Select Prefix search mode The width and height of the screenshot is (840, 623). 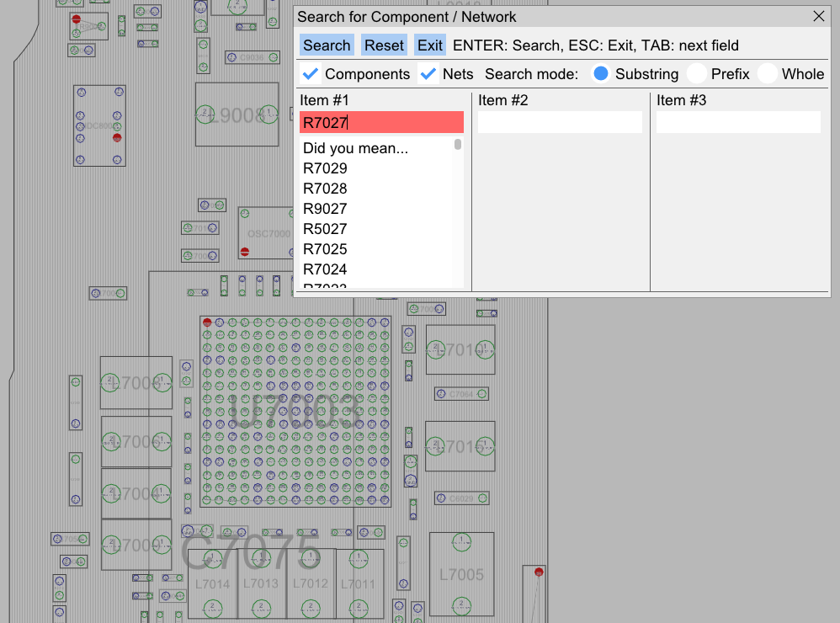point(696,73)
